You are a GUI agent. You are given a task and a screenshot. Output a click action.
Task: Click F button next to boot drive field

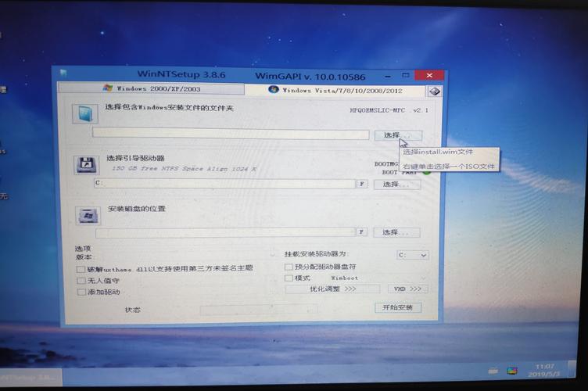[361, 184]
